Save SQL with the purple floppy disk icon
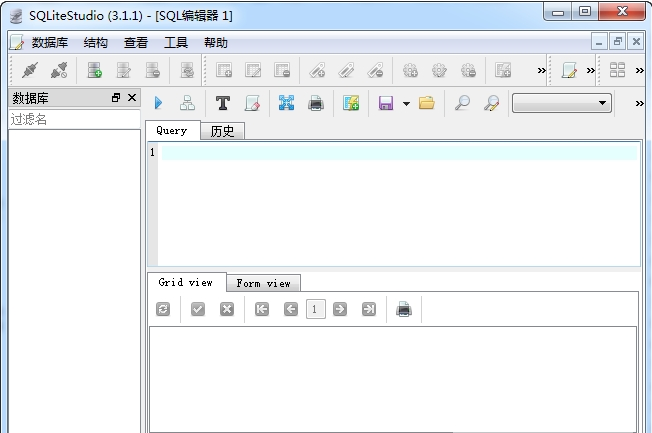 (x=385, y=103)
